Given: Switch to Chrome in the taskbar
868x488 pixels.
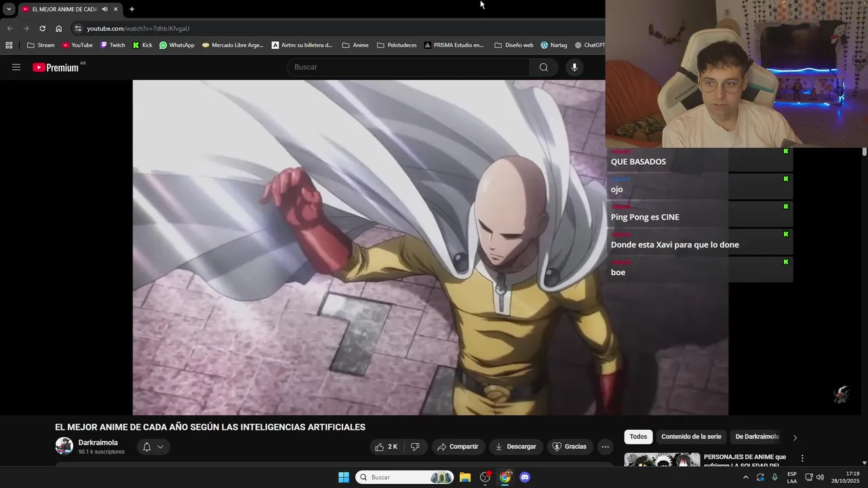Looking at the screenshot, I should pos(505,477).
